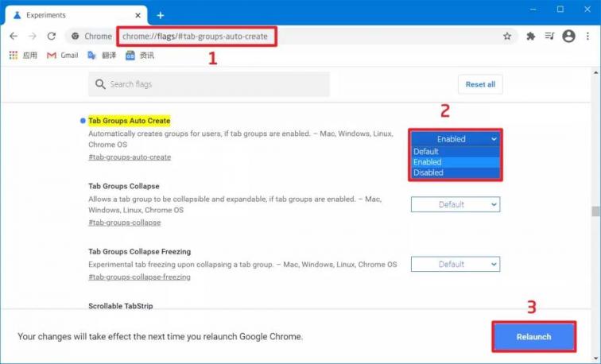Follow the #tab-groups-collapse link

125,223
